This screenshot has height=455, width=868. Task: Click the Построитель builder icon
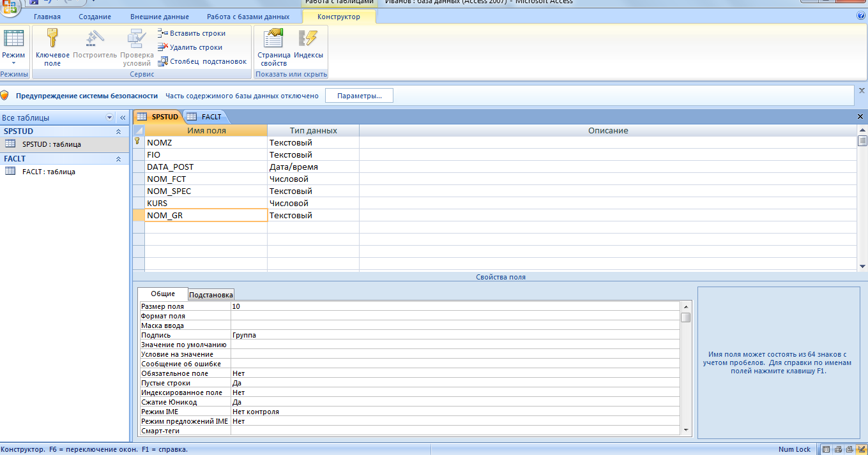(x=95, y=38)
